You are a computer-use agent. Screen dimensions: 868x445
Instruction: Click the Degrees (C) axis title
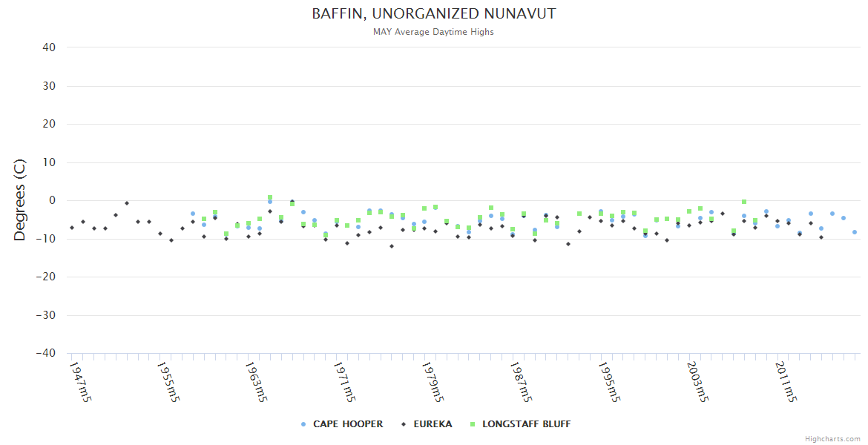pyautogui.click(x=20, y=200)
